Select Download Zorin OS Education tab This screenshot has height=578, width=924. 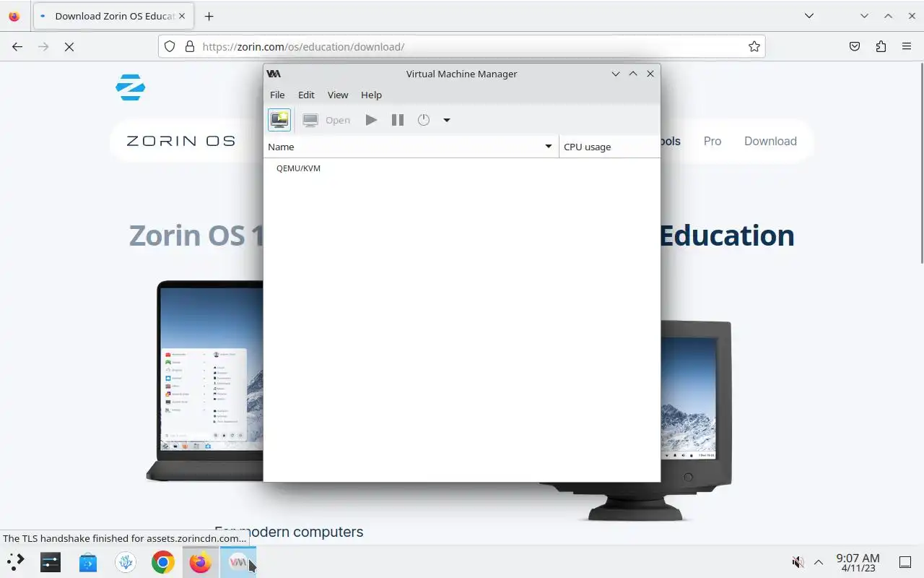(113, 16)
